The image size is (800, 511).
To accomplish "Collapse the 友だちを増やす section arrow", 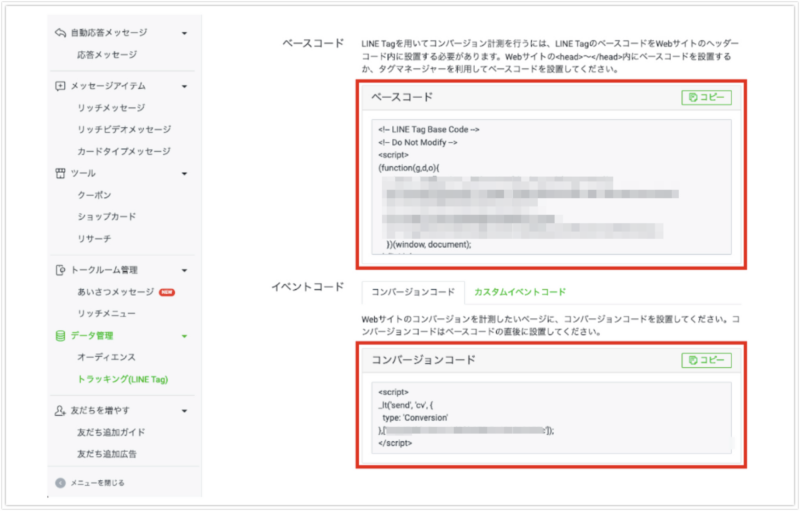I will pyautogui.click(x=185, y=411).
